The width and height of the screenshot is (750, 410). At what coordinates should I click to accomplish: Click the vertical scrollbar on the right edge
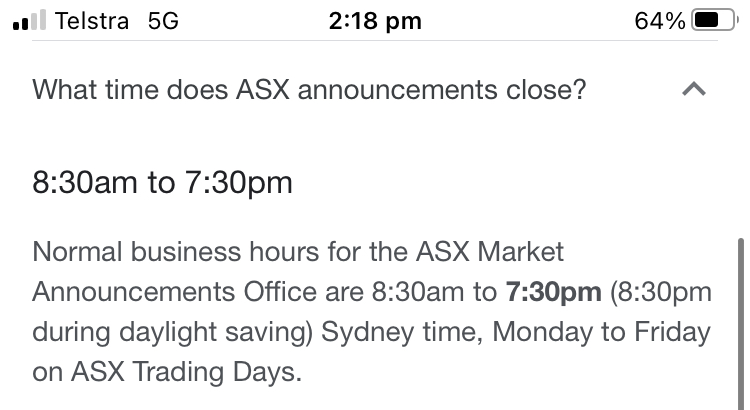pyautogui.click(x=741, y=323)
